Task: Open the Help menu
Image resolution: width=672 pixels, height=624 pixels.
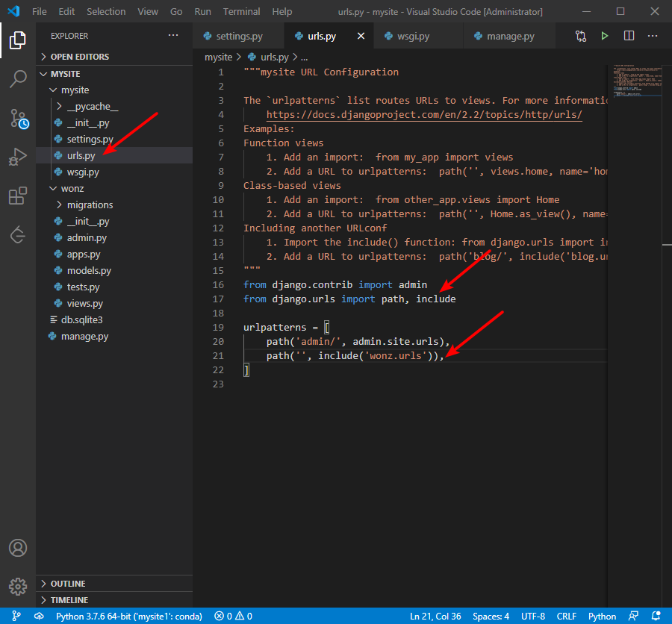Action: coord(282,12)
